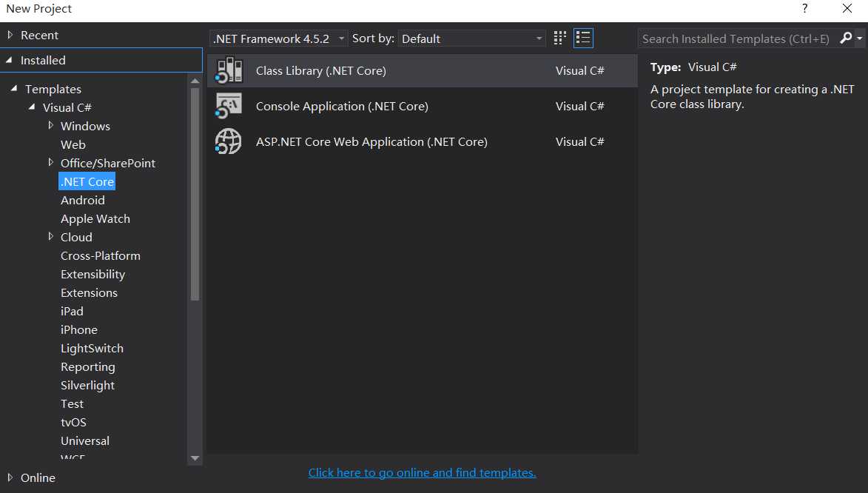The image size is (868, 493).
Task: Select the Web category
Action: point(73,144)
